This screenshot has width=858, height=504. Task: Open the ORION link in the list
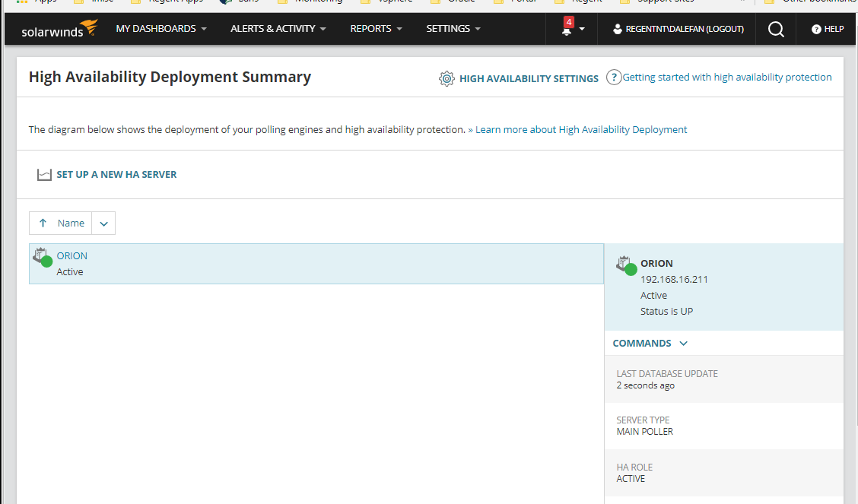[x=71, y=256]
